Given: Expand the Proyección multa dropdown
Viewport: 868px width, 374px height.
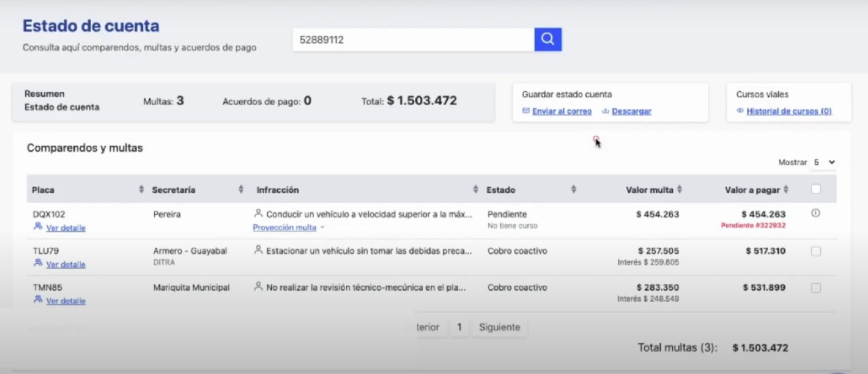Looking at the screenshot, I should tap(287, 227).
